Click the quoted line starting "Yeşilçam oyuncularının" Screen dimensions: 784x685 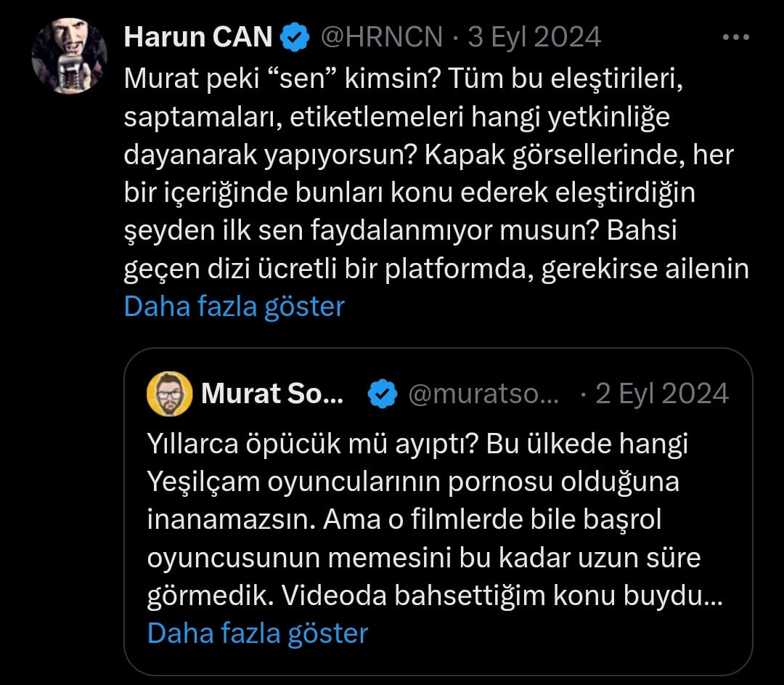(413, 482)
